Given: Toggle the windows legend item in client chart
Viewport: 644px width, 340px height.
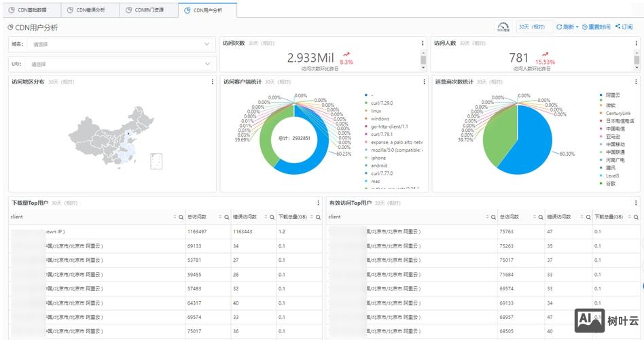Looking at the screenshot, I should pos(379,119).
